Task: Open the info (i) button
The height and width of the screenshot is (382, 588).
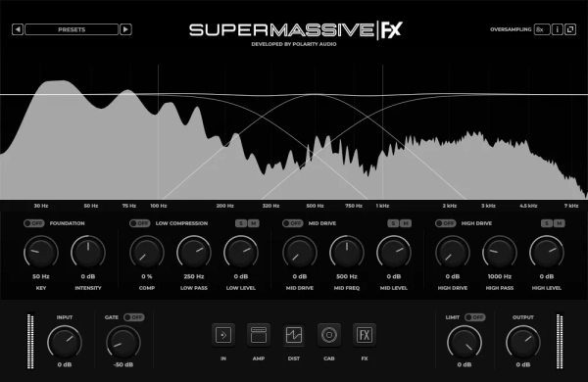Action: [x=558, y=29]
